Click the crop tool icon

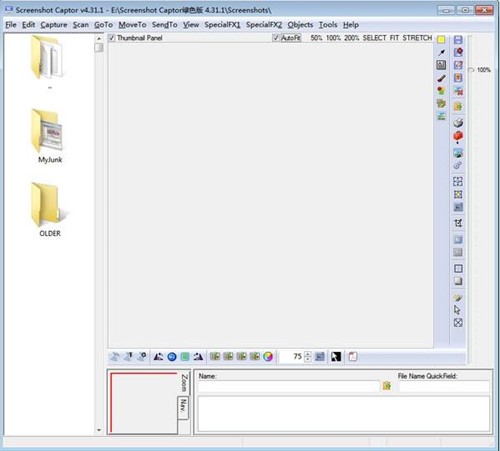[x=458, y=223]
